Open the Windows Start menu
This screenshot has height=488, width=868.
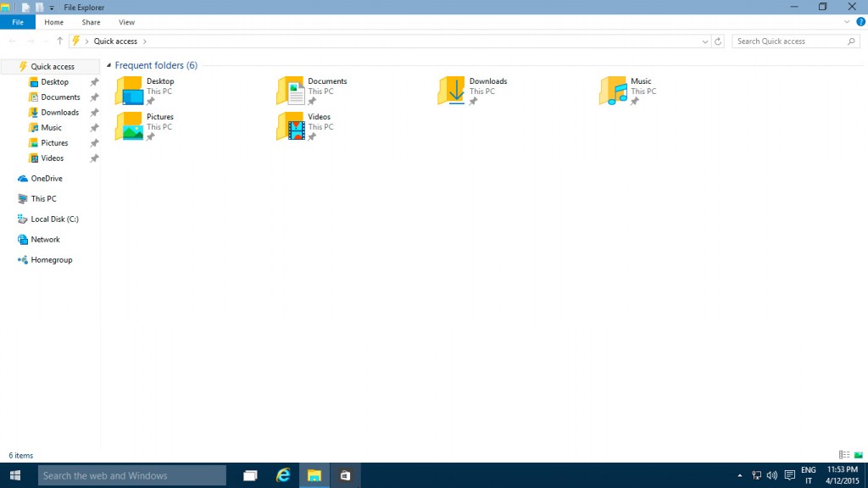(x=15, y=476)
